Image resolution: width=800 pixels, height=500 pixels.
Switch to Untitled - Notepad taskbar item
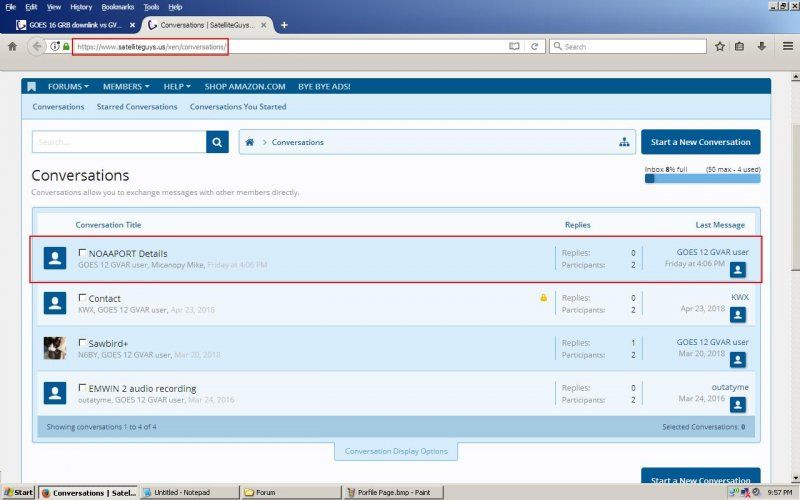[189, 492]
